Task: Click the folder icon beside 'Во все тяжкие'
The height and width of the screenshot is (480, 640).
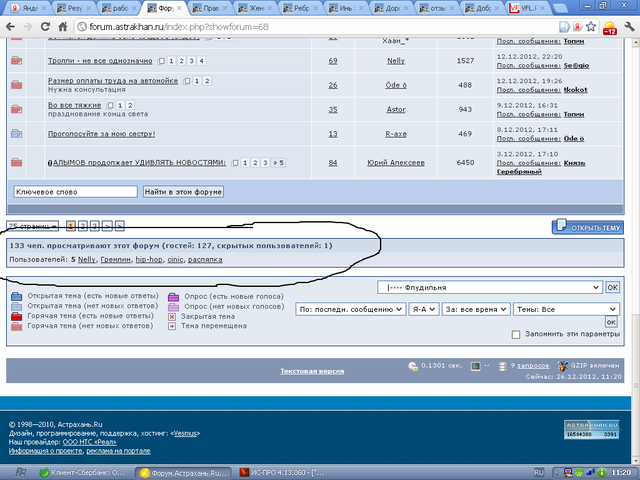Action: click(x=16, y=109)
